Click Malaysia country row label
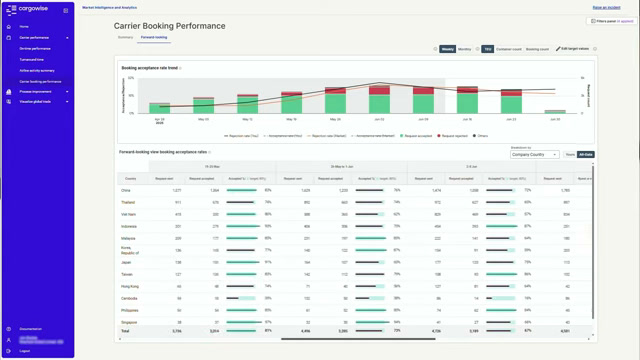Image resolution: width=640 pixels, height=360 pixels. [128, 238]
